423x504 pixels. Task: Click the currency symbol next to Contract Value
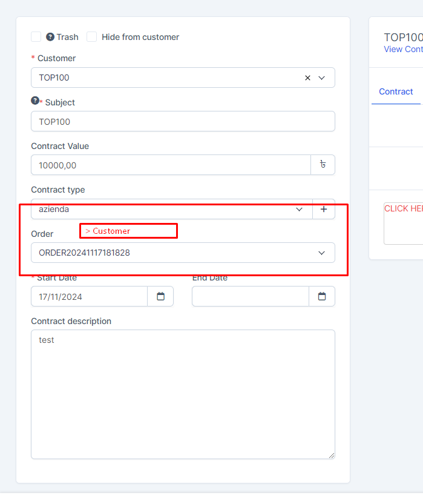(x=323, y=165)
